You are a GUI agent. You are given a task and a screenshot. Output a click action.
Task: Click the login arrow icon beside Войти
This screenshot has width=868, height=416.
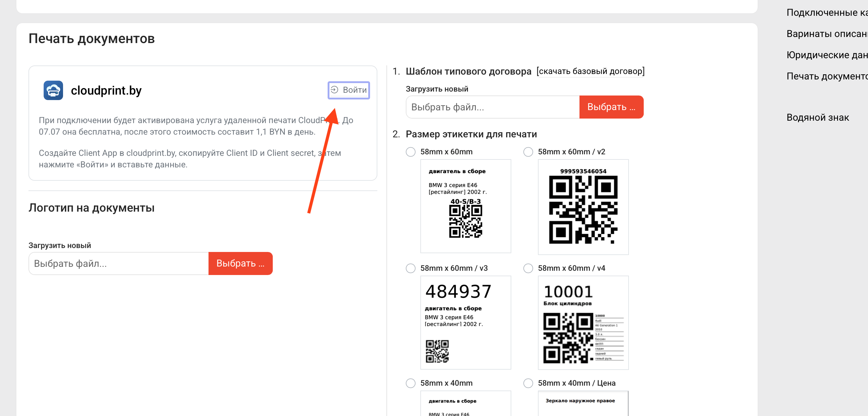click(x=334, y=90)
